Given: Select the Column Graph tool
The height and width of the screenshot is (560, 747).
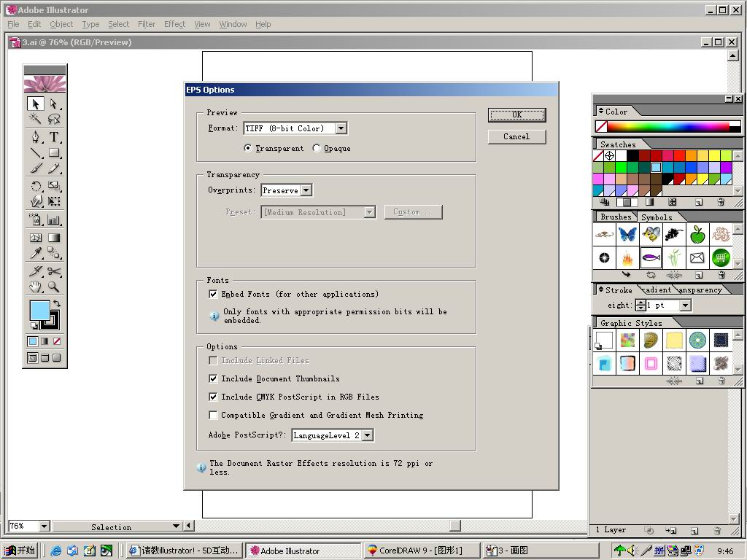Looking at the screenshot, I should pos(54,219).
